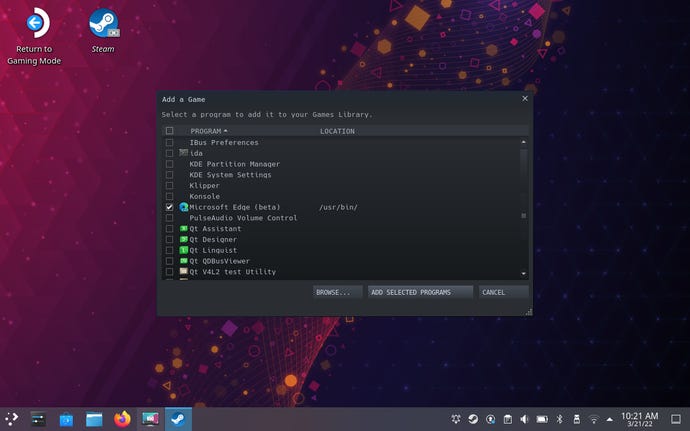Screen dimensions: 690x431
Task: Check the Konsole checkbox
Action: pyautogui.click(x=169, y=196)
